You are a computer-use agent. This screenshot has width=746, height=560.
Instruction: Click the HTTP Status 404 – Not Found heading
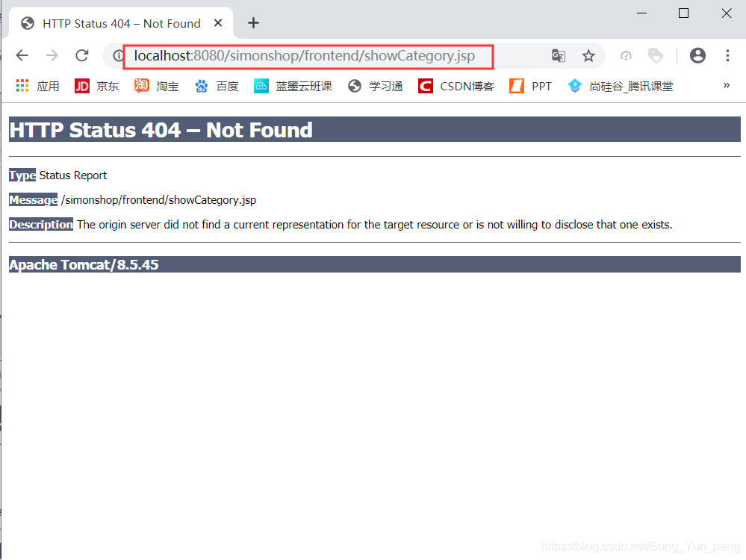pos(161,130)
